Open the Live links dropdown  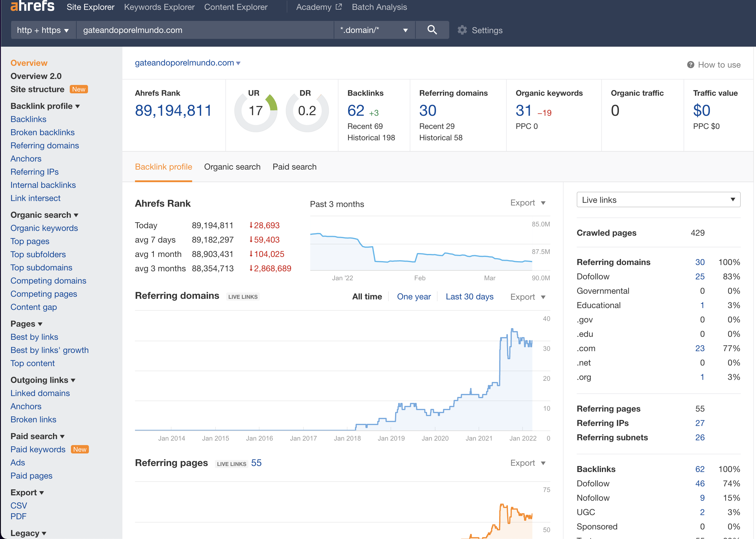(x=658, y=200)
